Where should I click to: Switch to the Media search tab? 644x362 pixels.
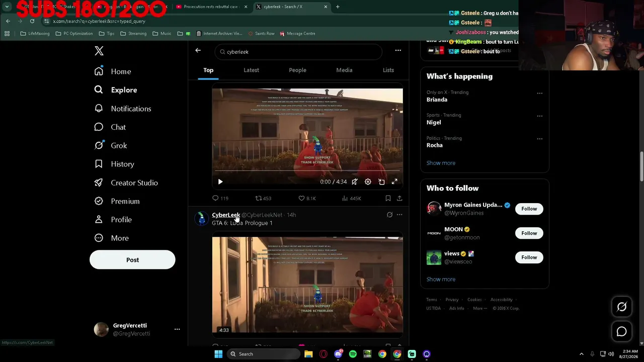[344, 70]
